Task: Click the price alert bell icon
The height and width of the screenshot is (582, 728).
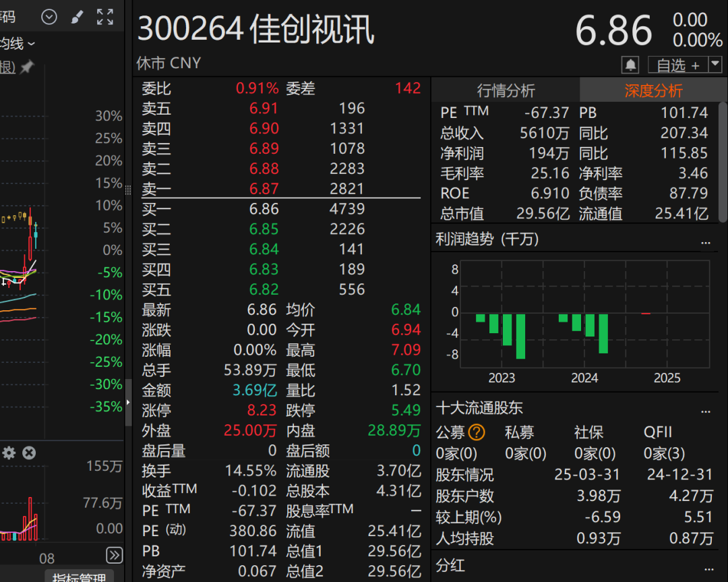Action: (x=630, y=65)
